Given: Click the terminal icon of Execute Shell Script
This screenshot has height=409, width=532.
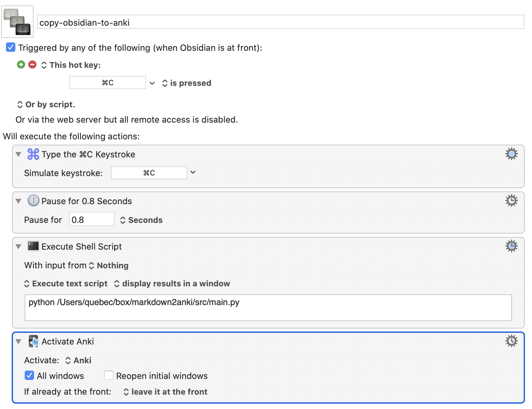Looking at the screenshot, I should click(33, 246).
